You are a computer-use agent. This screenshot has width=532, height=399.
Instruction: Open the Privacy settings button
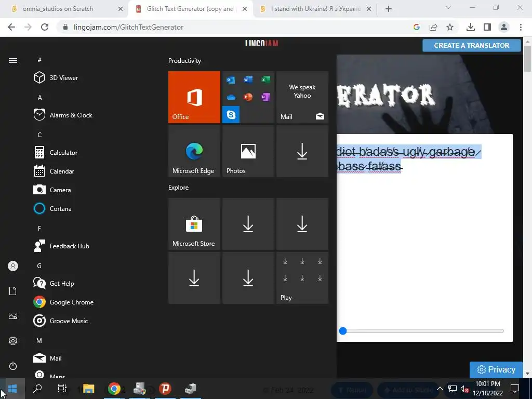496,369
